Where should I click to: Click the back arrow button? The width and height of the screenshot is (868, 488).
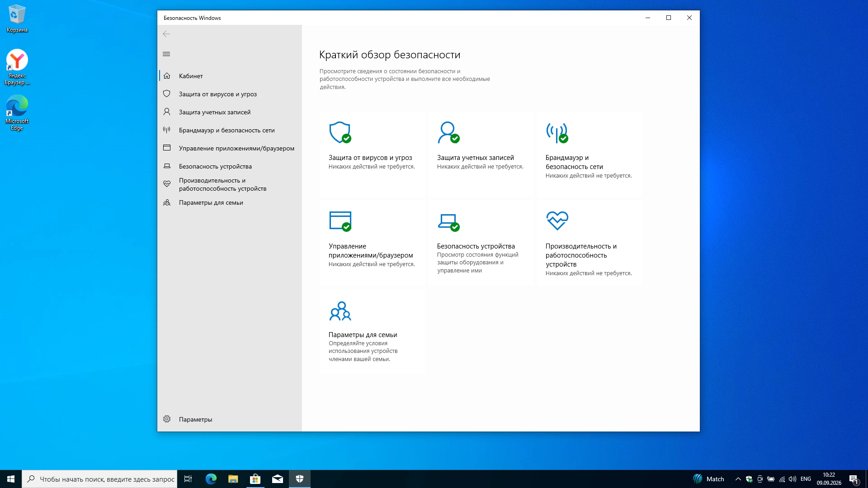point(166,34)
